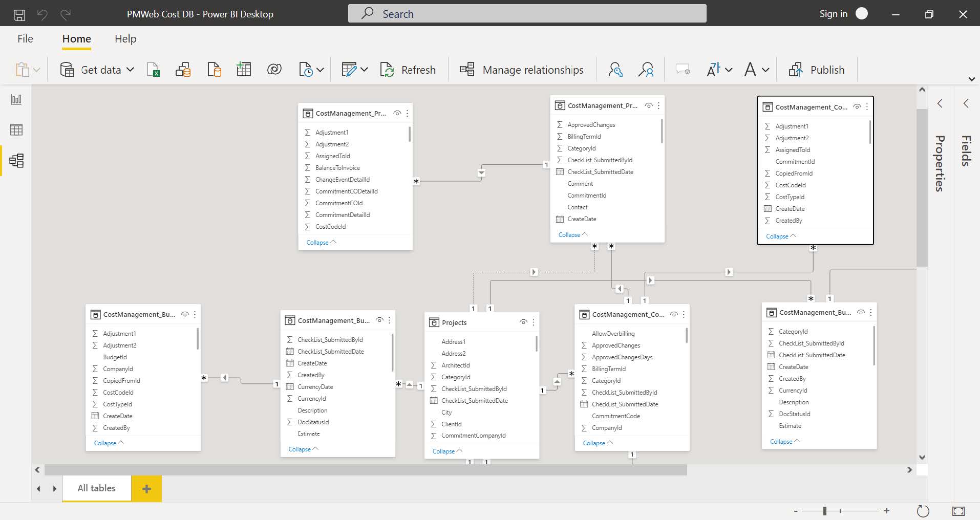
Task: Click the Transform data icon
Action: (349, 70)
